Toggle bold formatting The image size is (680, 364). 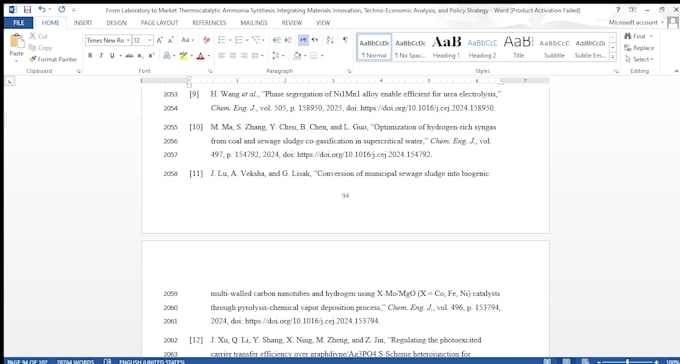click(x=90, y=56)
